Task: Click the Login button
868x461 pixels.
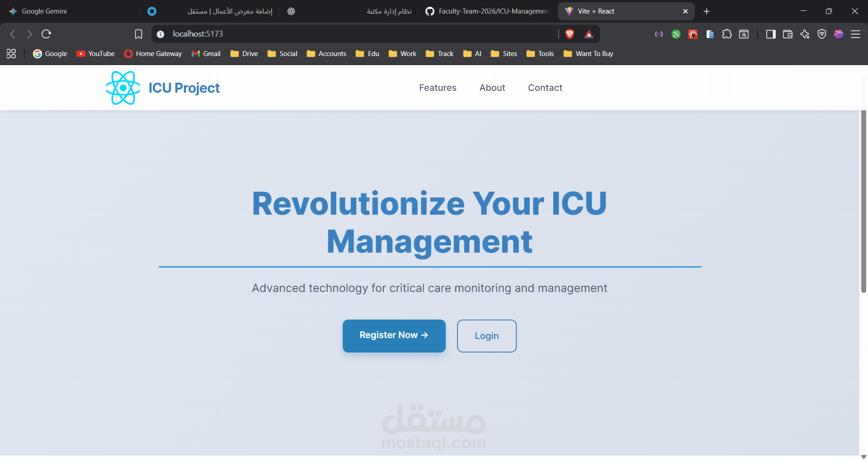Action: 486,336
